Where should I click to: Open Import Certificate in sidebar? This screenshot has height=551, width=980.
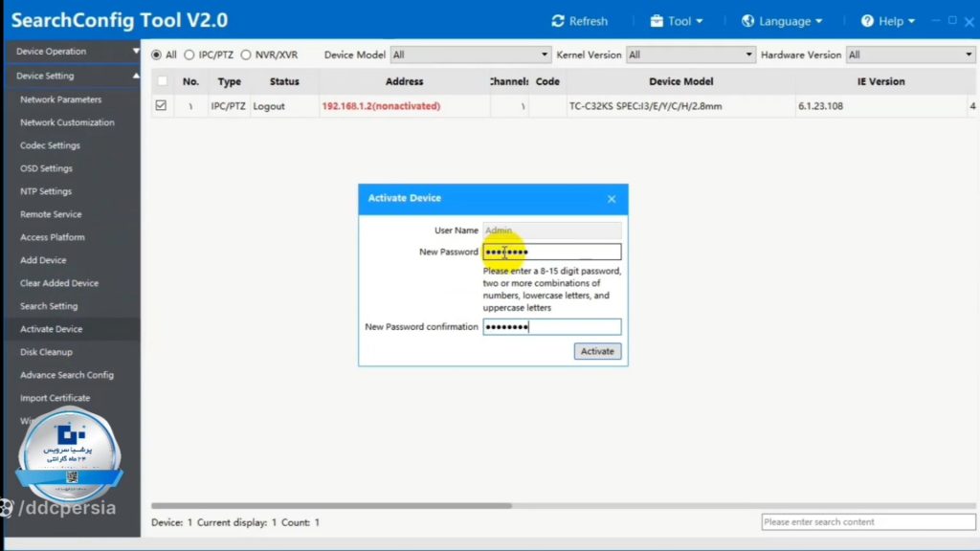(x=55, y=398)
